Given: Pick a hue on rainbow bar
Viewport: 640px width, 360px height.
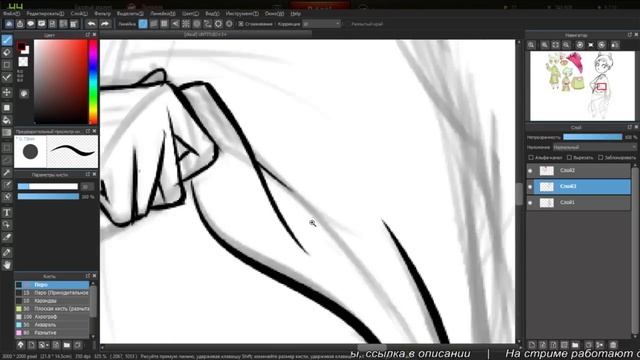Looking at the screenshot, I should pos(93,82).
